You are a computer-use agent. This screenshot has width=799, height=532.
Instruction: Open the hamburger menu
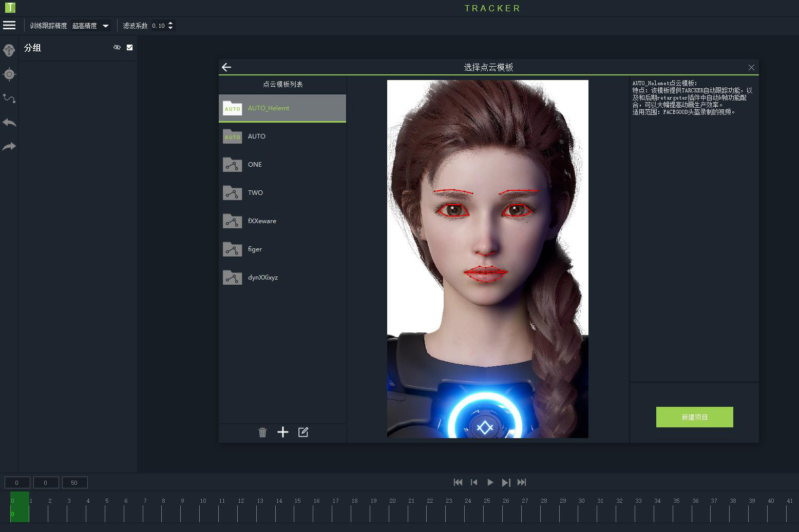click(x=9, y=25)
